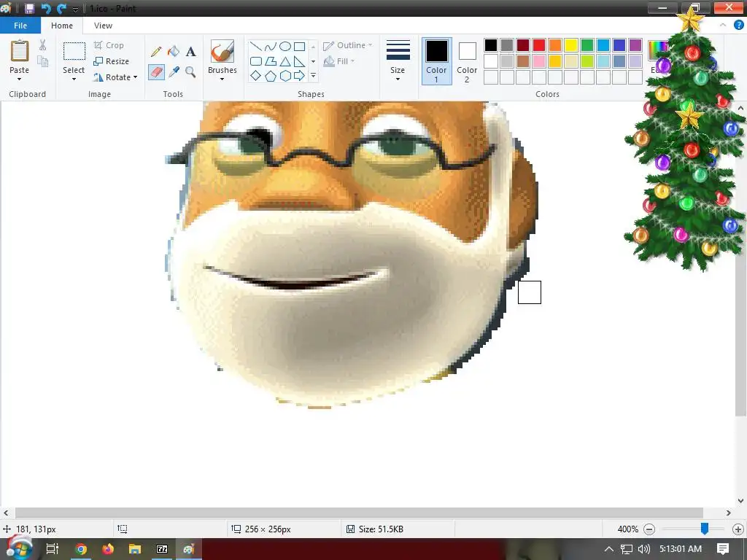Open the Action Center notifications icon

723,549
